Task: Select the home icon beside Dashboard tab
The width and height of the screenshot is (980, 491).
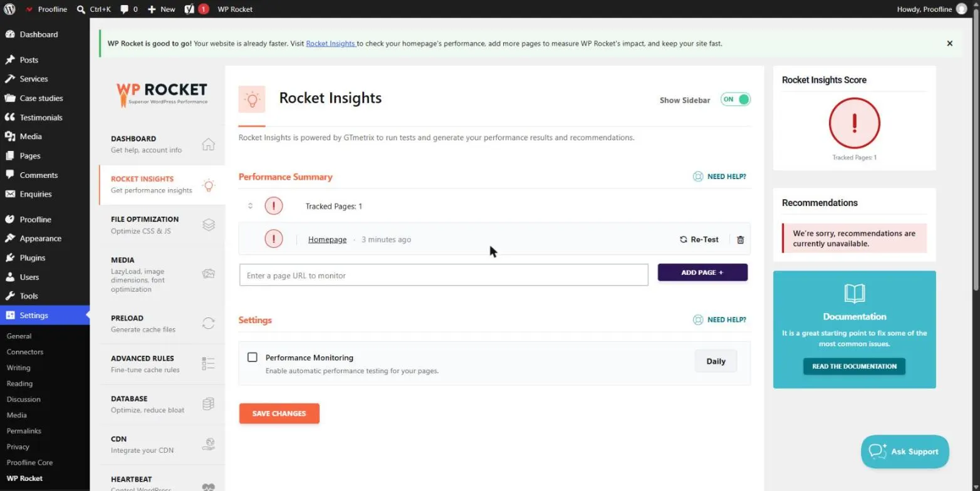Action: [208, 144]
